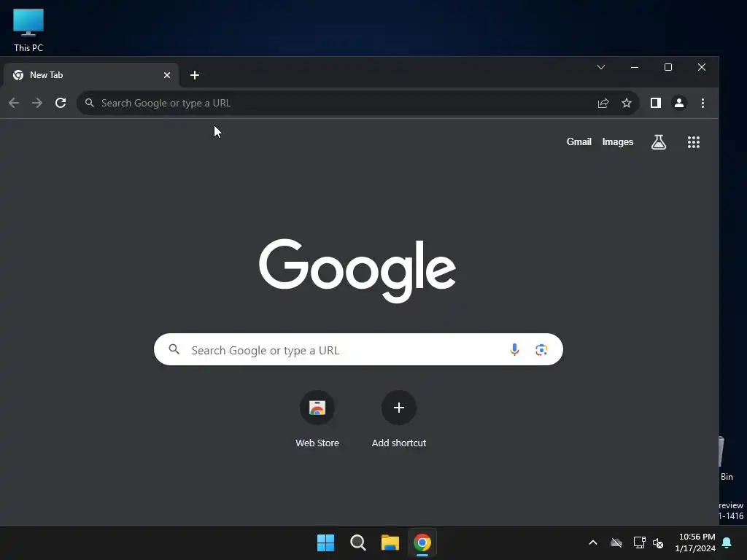
Task: Click the Google logo
Action: click(357, 271)
